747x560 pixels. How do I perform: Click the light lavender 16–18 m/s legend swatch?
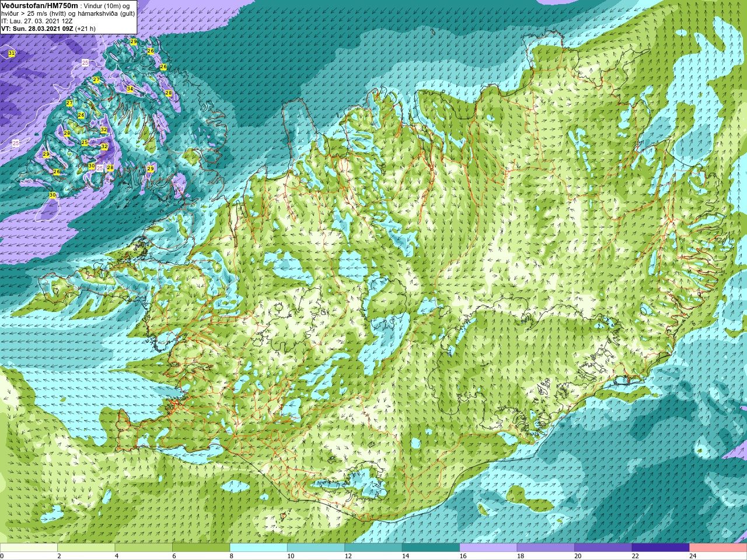point(488,548)
